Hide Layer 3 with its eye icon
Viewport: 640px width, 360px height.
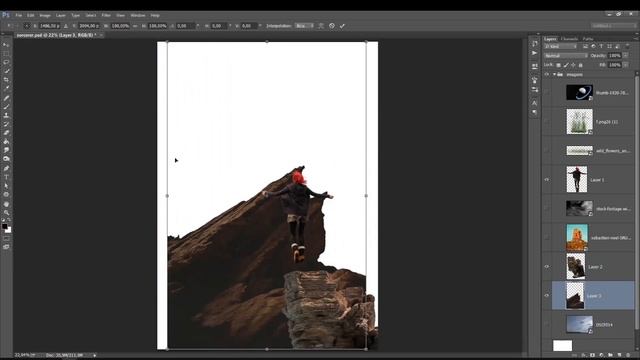pos(547,296)
